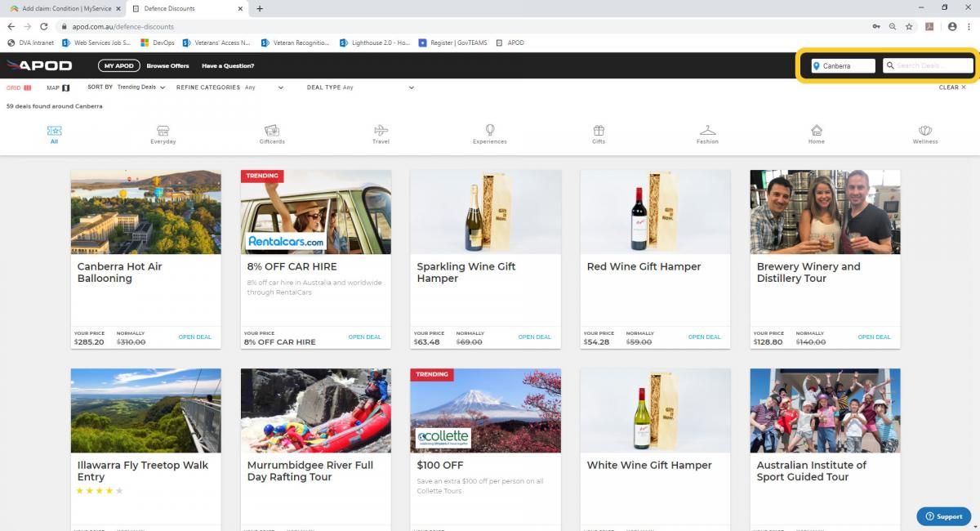Click OPEN DEAL on 8% Car Hire

365,337
